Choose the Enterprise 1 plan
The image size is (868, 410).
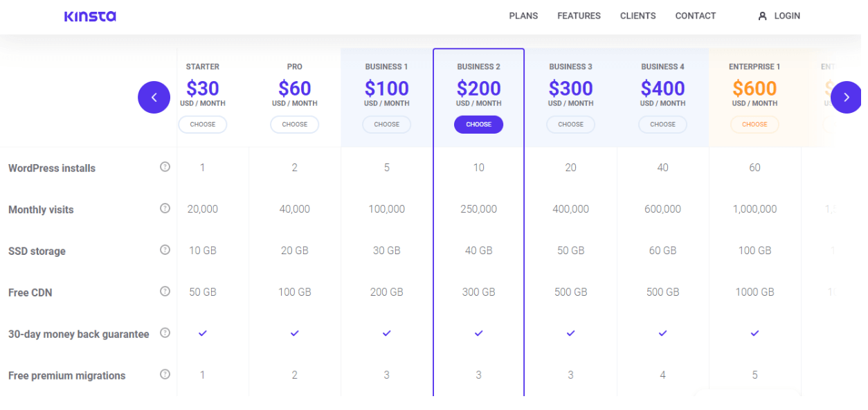pyautogui.click(x=754, y=124)
